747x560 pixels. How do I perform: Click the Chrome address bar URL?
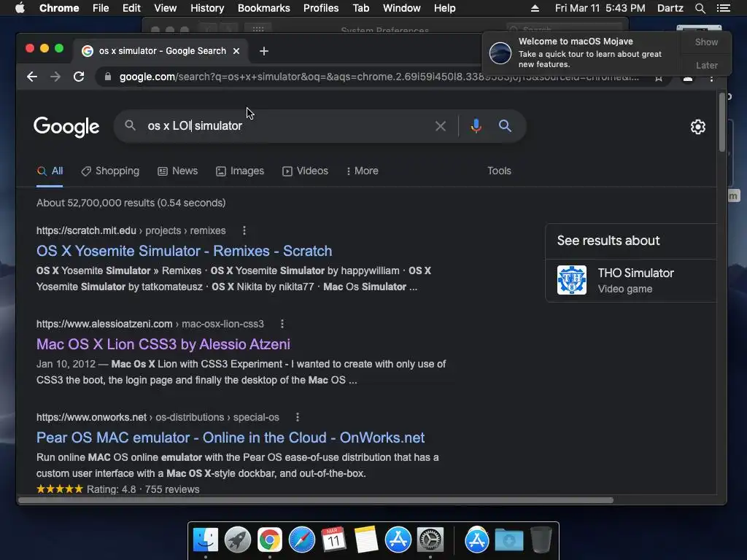point(379,77)
